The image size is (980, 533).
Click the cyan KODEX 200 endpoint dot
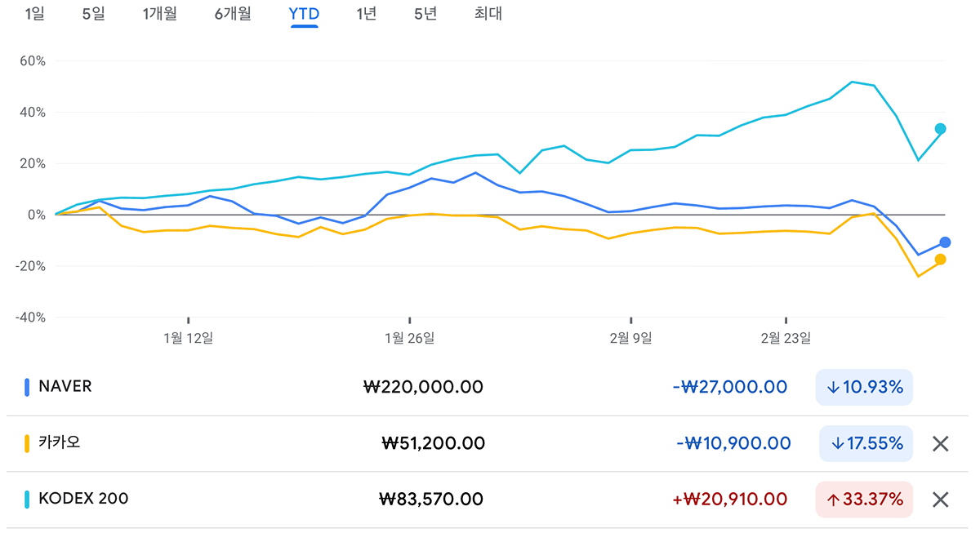click(x=940, y=129)
